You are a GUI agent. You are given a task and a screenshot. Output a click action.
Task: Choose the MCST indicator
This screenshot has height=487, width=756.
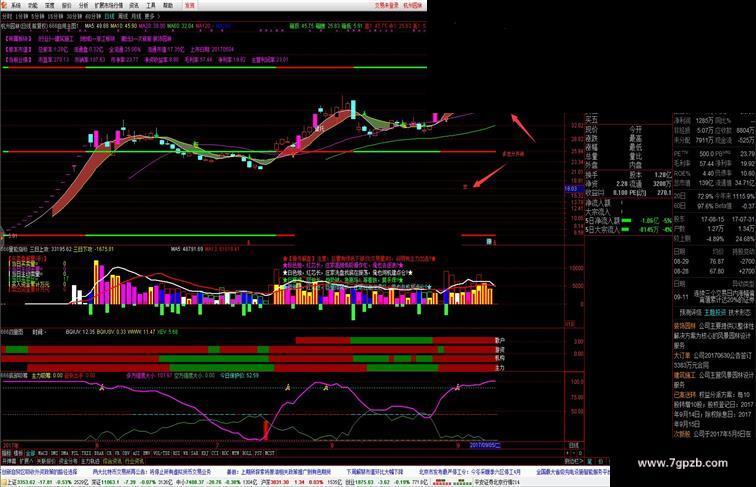pyautogui.click(x=270, y=453)
